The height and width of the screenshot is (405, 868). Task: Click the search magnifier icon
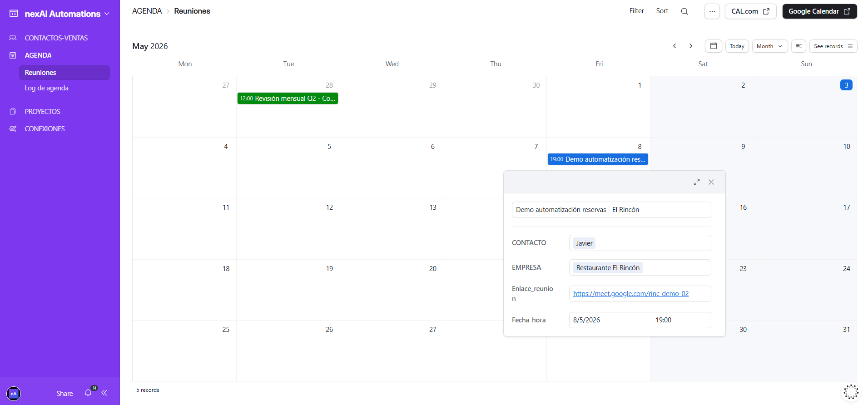[684, 11]
